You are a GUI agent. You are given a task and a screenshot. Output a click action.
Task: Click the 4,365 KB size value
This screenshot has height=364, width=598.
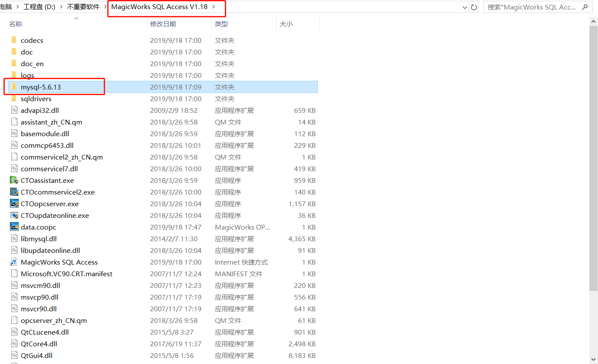[302, 239]
